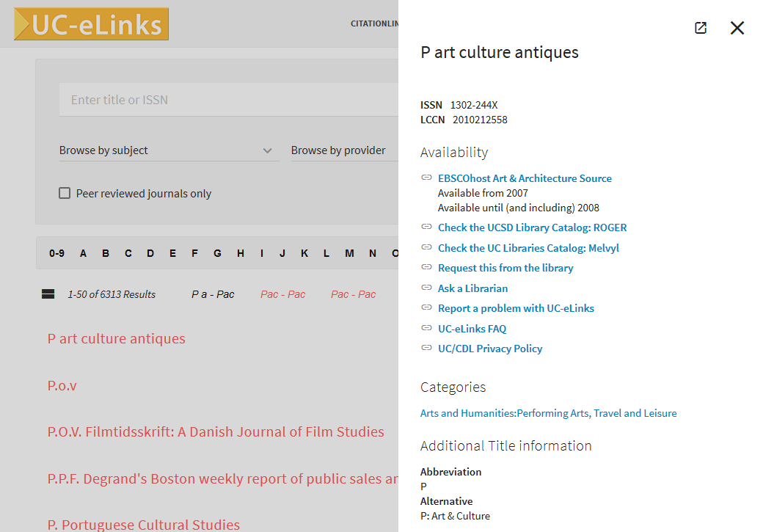Click the LCCN value 2010212558
The height and width of the screenshot is (532, 763).
480,120
